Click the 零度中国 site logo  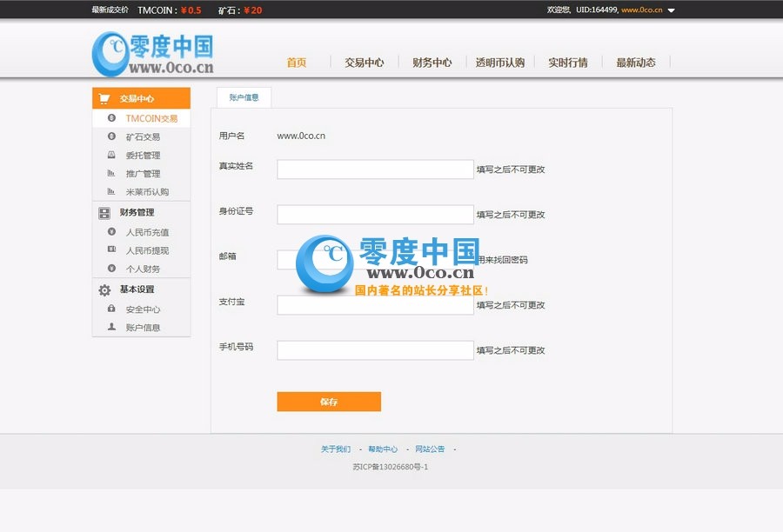155,52
